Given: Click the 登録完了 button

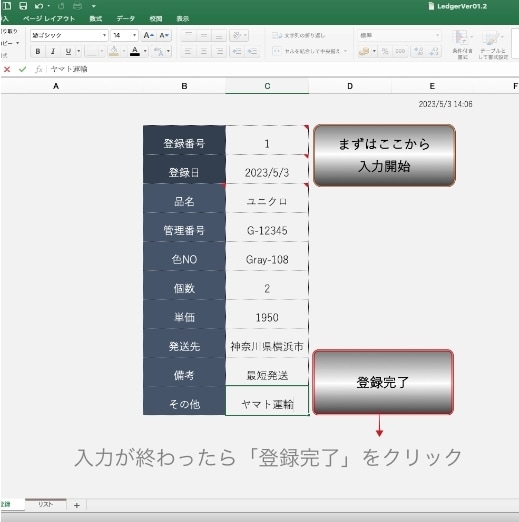Looking at the screenshot, I should 383,382.
